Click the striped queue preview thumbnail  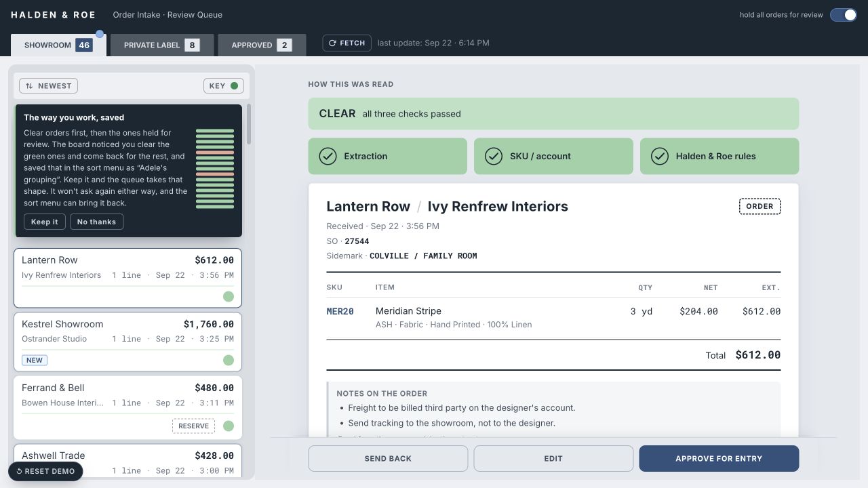coord(215,169)
